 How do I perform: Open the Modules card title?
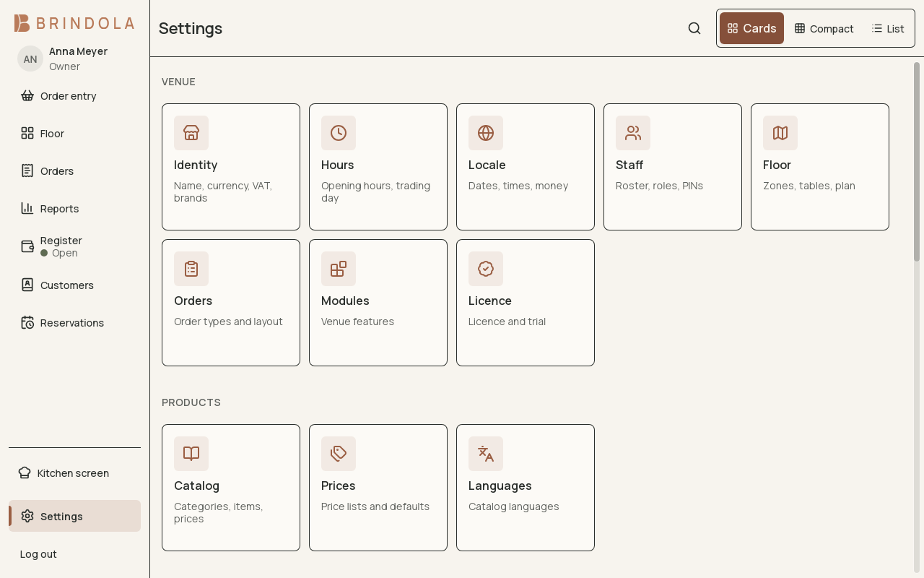tap(345, 301)
